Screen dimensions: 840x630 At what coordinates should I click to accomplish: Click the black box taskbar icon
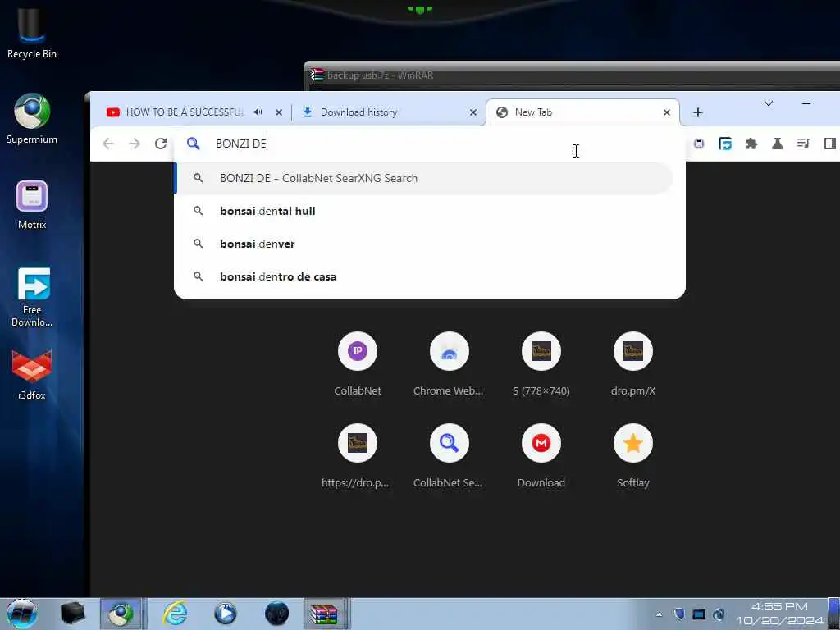pyautogui.click(x=73, y=614)
